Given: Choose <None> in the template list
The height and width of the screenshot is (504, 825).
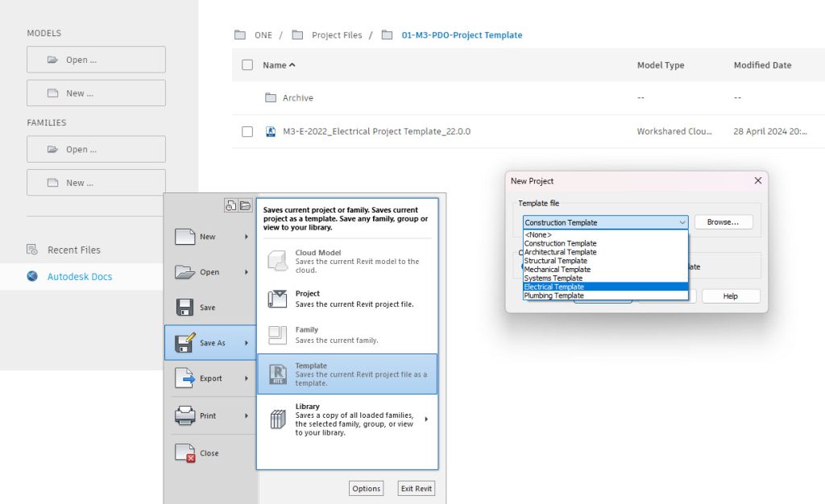Looking at the screenshot, I should pos(606,234).
